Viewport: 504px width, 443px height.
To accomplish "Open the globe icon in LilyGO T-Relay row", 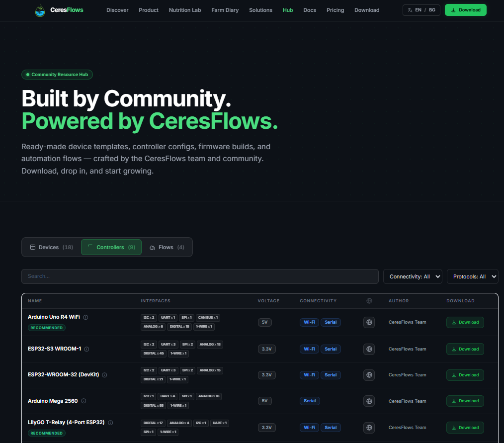I will [x=369, y=428].
